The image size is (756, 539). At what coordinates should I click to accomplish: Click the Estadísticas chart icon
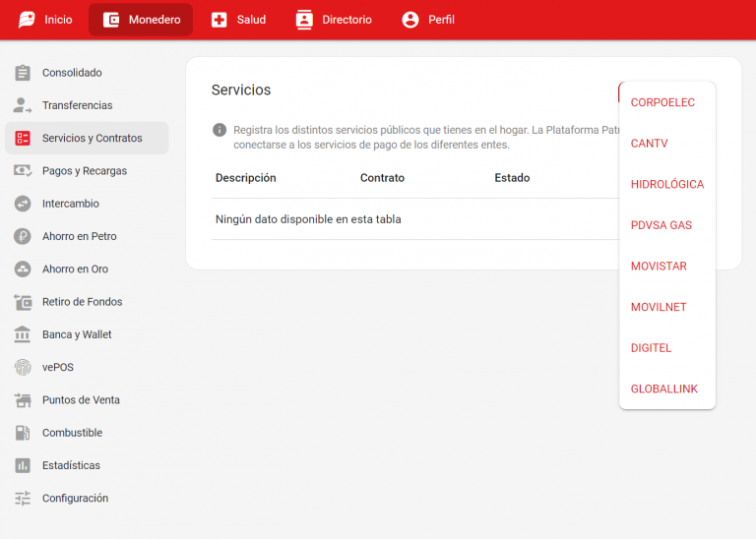click(23, 466)
